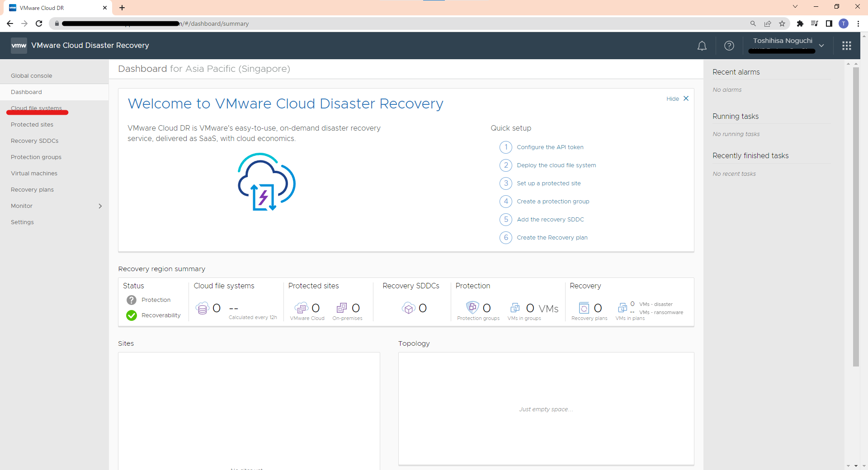The width and height of the screenshot is (868, 470).
Task: Open Protected sites in sidebar
Action: [x=32, y=125]
